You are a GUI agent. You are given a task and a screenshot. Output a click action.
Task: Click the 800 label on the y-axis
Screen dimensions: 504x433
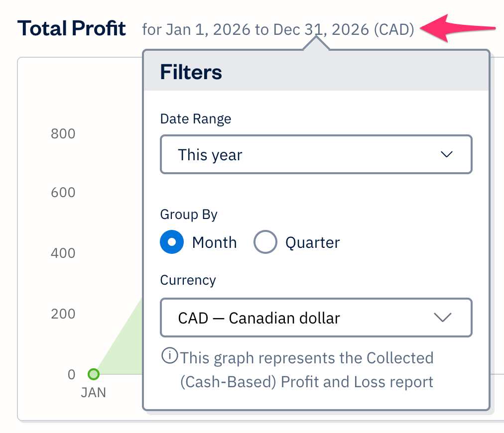click(63, 133)
